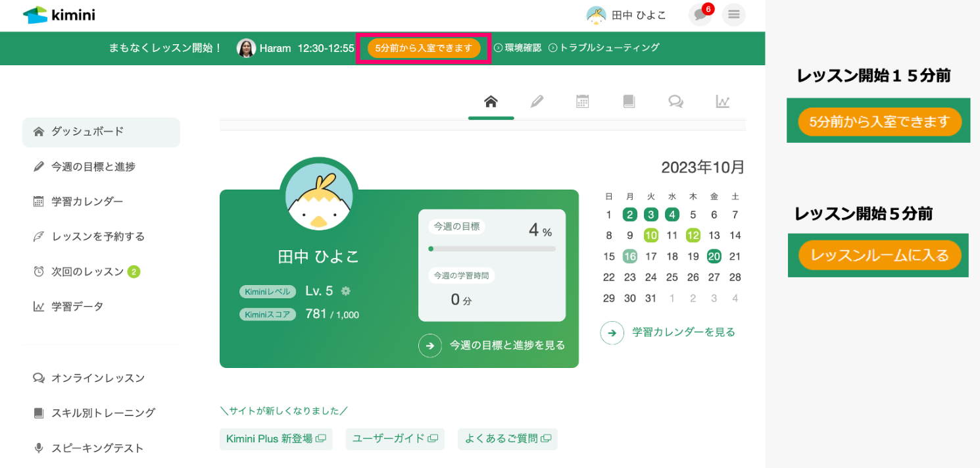
Task: Click the 今週の学習時間 label
Action: 461,275
